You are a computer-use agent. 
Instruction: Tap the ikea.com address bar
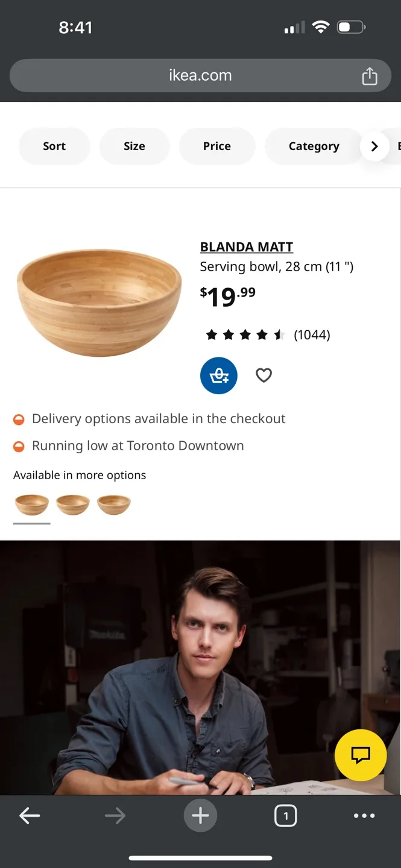(x=200, y=75)
